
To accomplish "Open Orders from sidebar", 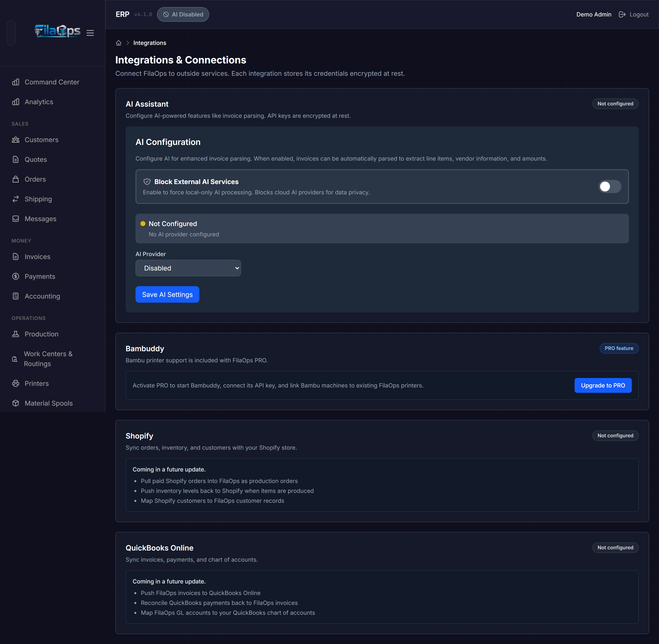I will 52,179.
